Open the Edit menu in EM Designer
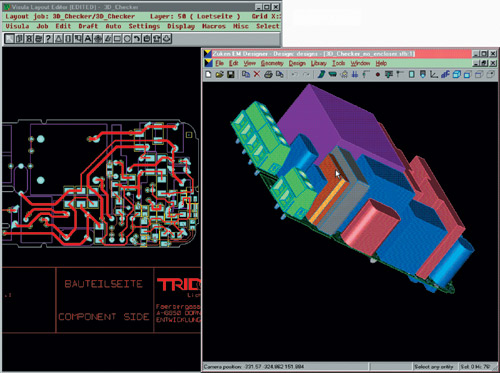Screen dimensions: 500x373 tap(233, 63)
